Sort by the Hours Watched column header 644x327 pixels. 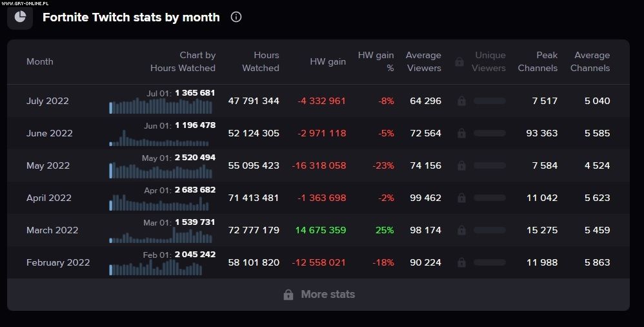click(260, 62)
